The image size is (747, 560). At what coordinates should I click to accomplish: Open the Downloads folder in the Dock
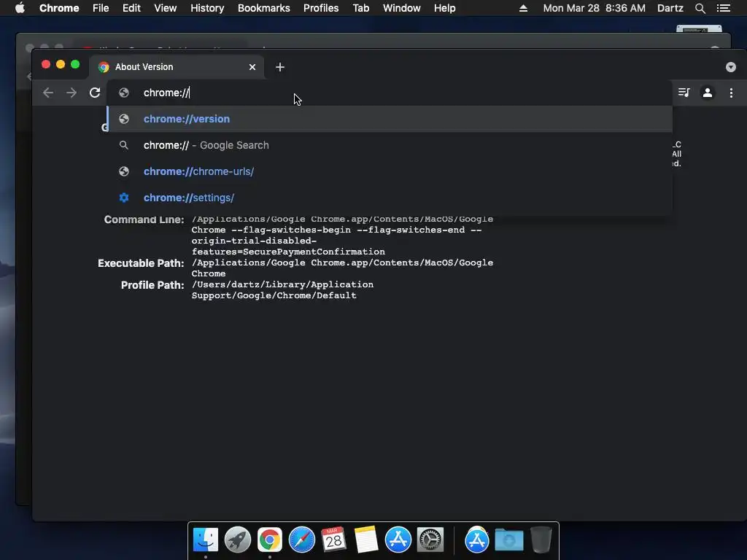[508, 540]
